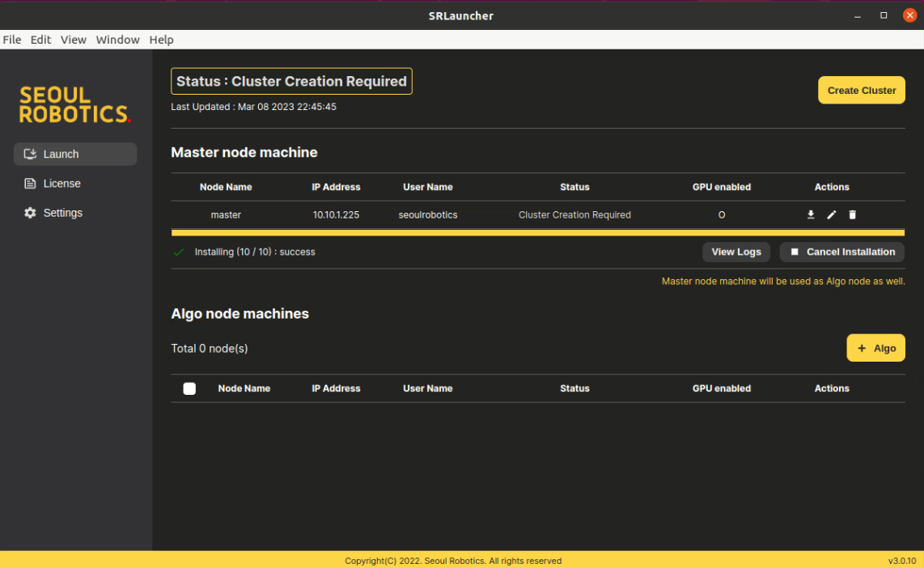Open the Edit menu

pos(40,40)
